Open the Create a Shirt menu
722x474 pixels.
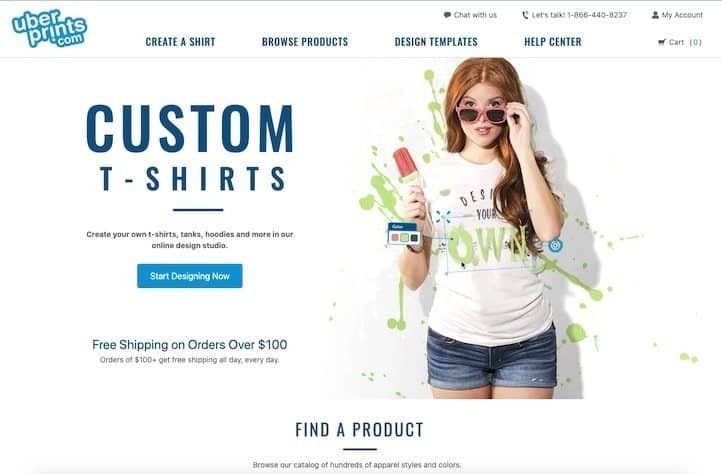point(180,42)
